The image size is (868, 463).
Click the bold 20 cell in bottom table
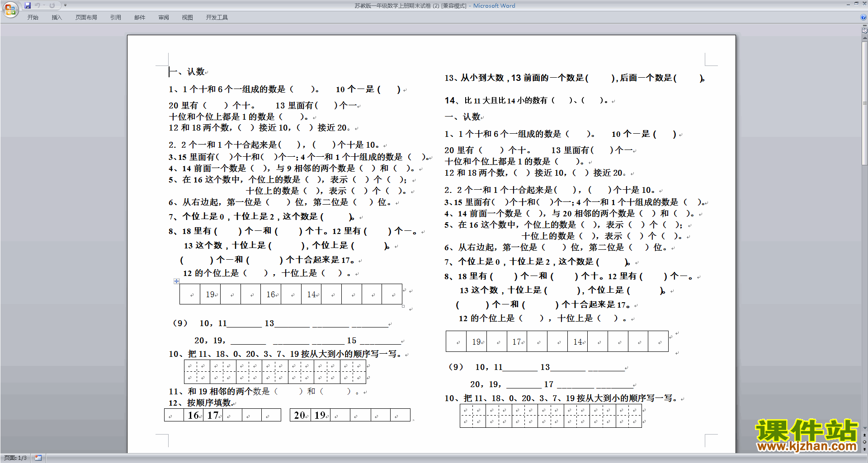(x=300, y=415)
